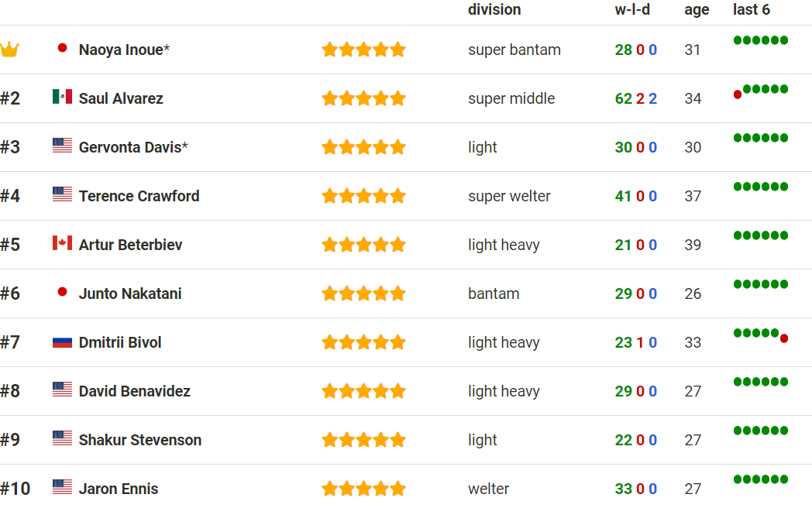812x508 pixels.
Task: Click the Mexico flag beside Saul Alvarez
Action: [62, 97]
